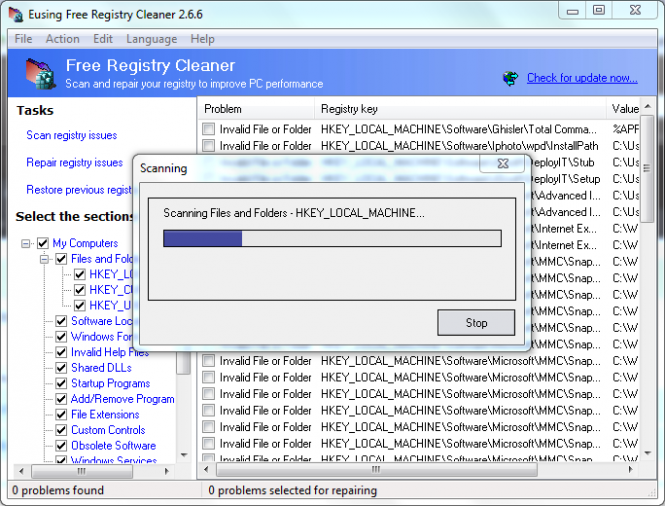Click results horizontal scroll right arrow
The height and width of the screenshot is (506, 665).
[x=631, y=470]
